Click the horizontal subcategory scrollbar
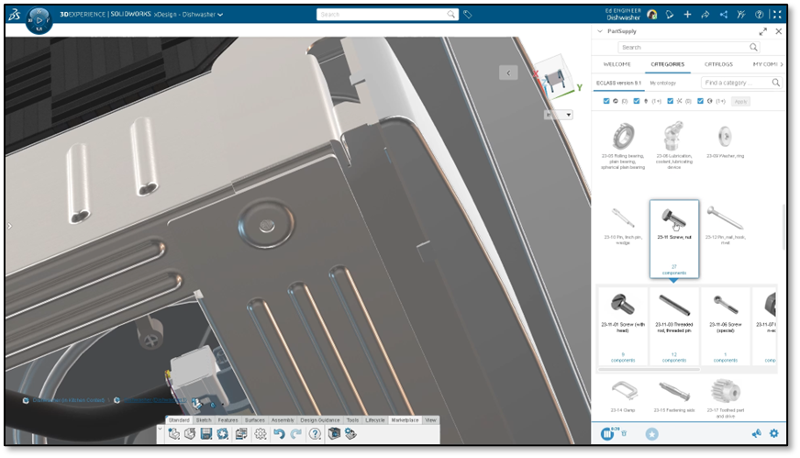Image resolution: width=800 pixels, height=458 pixels. pos(649,369)
